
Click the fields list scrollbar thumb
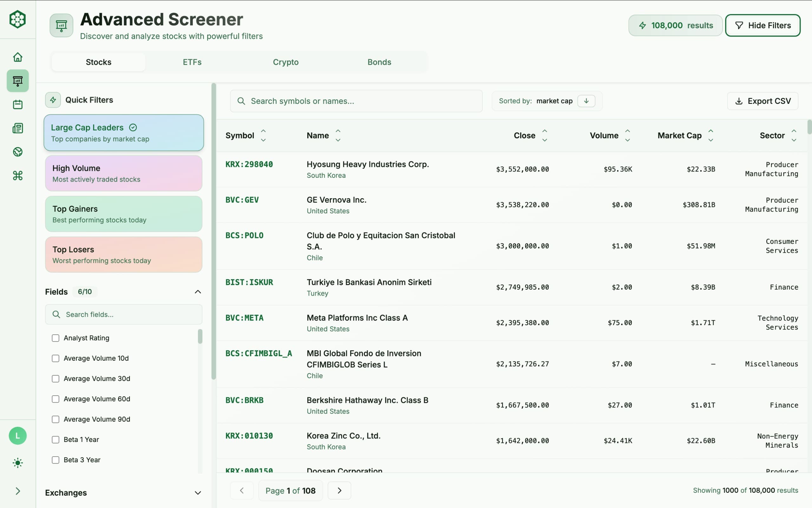pos(200,336)
